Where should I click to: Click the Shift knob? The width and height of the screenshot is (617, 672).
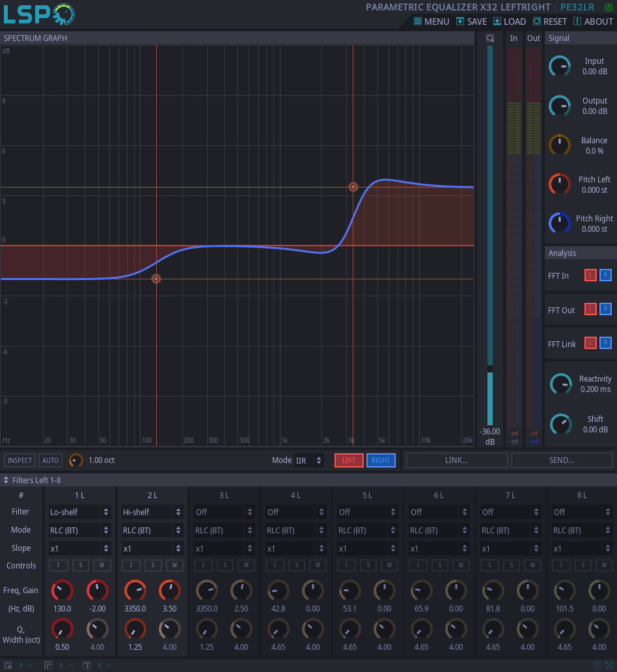pos(561,425)
